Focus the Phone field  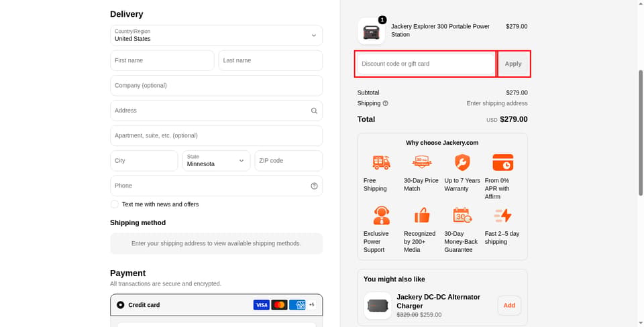click(x=217, y=186)
